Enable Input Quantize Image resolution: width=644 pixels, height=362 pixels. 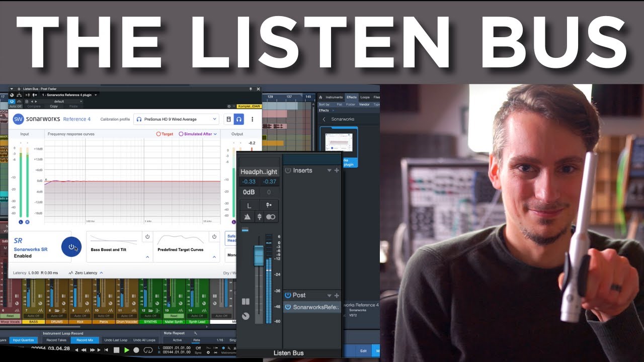(x=24, y=340)
